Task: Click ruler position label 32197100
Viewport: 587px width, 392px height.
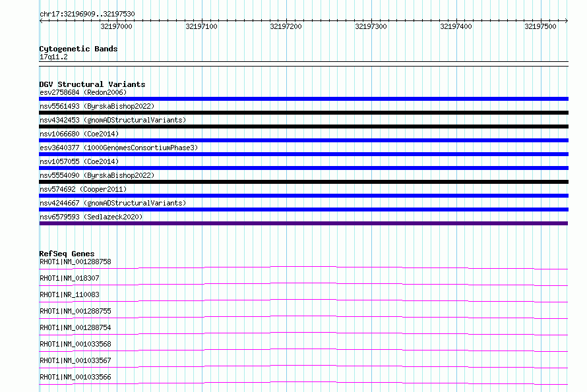Action: click(x=201, y=26)
